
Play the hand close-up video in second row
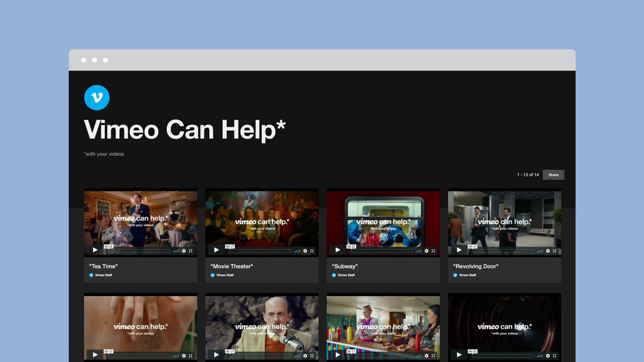point(95,355)
